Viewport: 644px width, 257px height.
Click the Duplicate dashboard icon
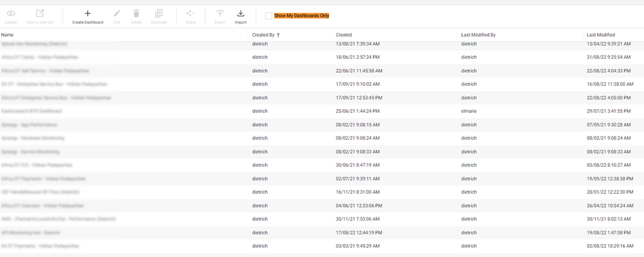click(x=159, y=14)
